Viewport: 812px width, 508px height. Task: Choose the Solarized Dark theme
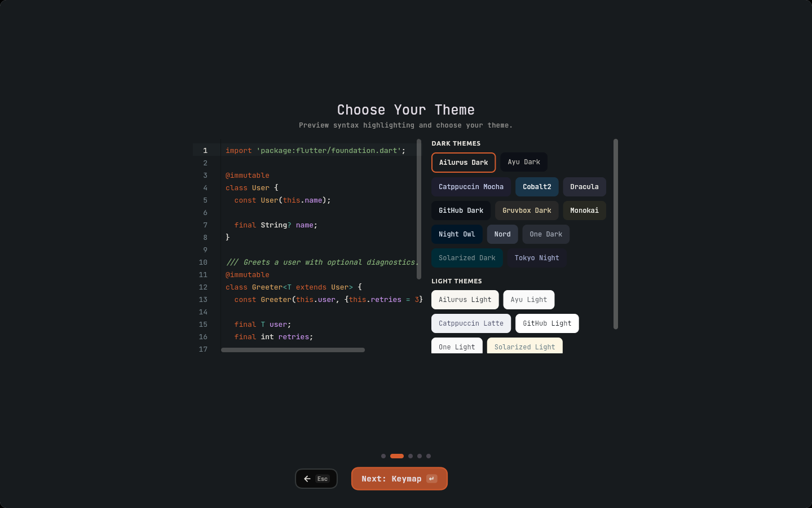[467, 258]
